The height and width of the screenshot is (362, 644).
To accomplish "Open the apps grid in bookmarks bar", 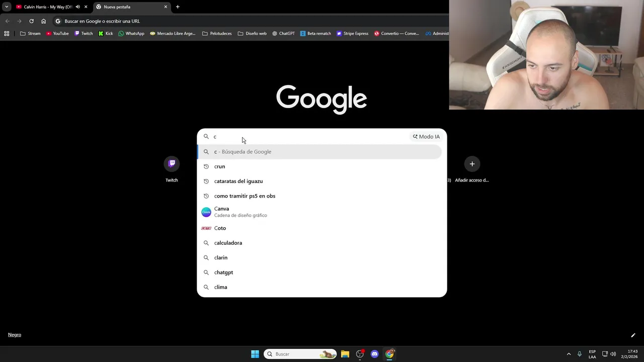I will pos(7,34).
